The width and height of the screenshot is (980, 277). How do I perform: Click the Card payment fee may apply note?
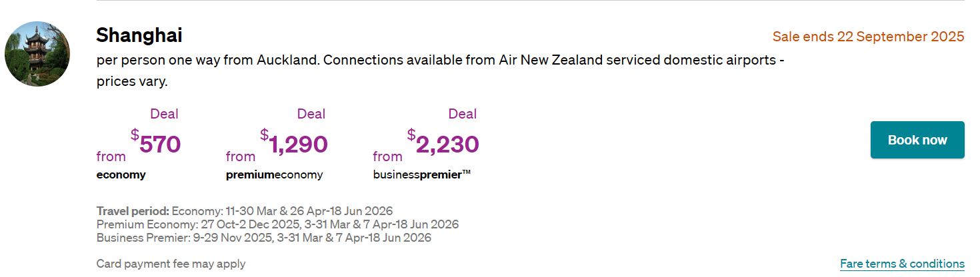(x=171, y=264)
